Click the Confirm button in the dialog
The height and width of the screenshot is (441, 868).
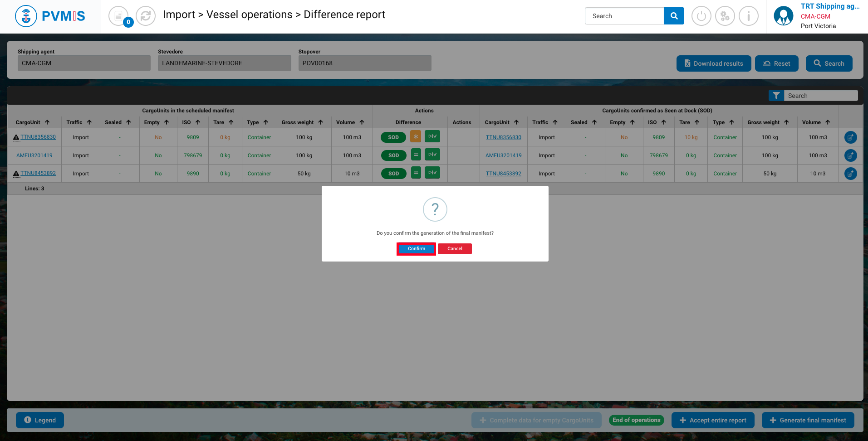tap(416, 249)
